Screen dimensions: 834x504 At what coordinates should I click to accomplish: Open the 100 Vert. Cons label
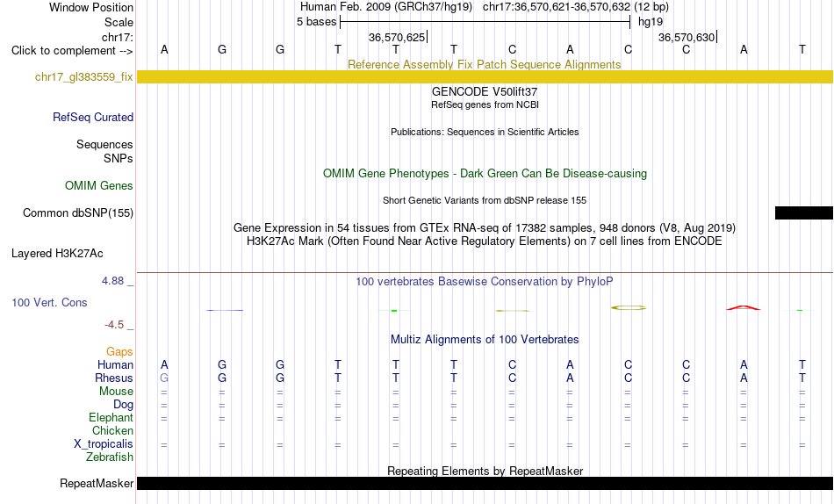[49, 303]
